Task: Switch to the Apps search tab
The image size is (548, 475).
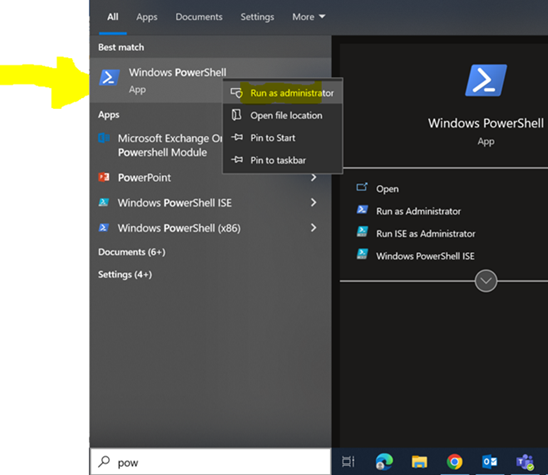Action: pos(147,17)
